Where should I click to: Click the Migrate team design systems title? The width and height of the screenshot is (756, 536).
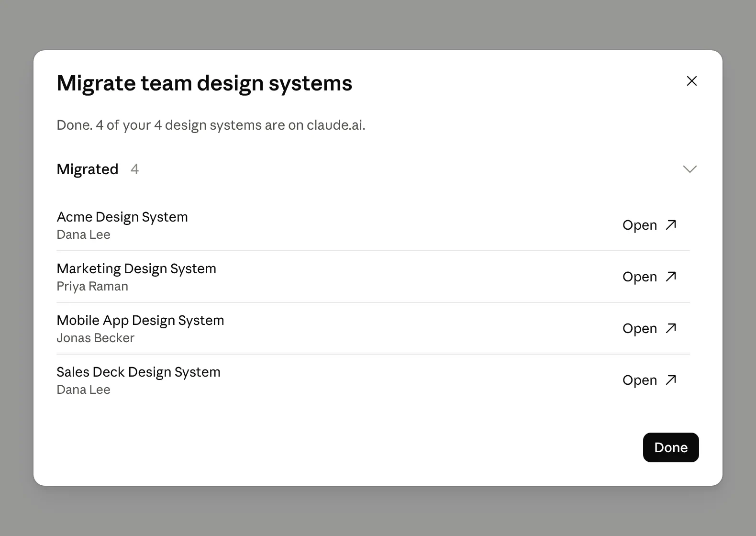tap(204, 83)
